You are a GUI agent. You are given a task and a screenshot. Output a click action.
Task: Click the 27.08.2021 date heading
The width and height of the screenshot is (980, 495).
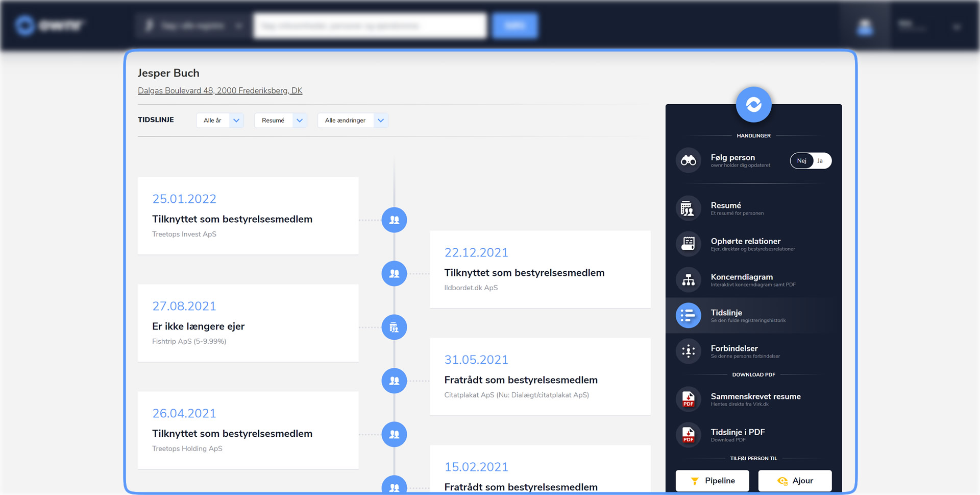click(184, 307)
